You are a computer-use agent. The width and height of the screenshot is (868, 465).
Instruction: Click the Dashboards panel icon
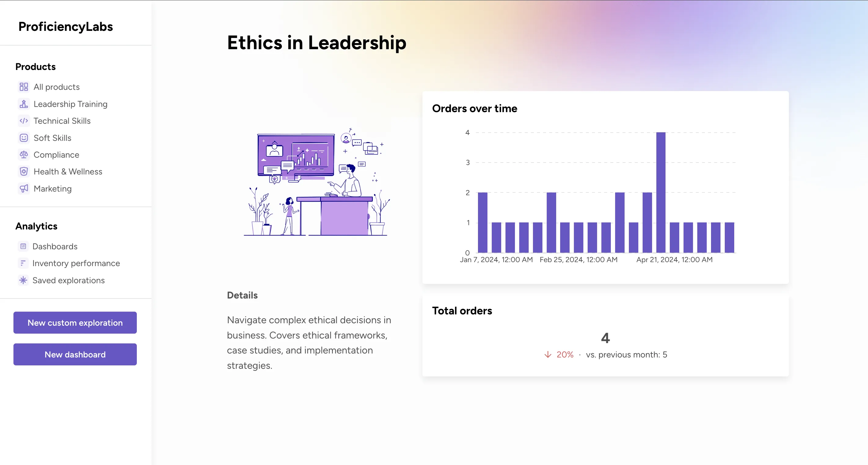[x=23, y=246]
